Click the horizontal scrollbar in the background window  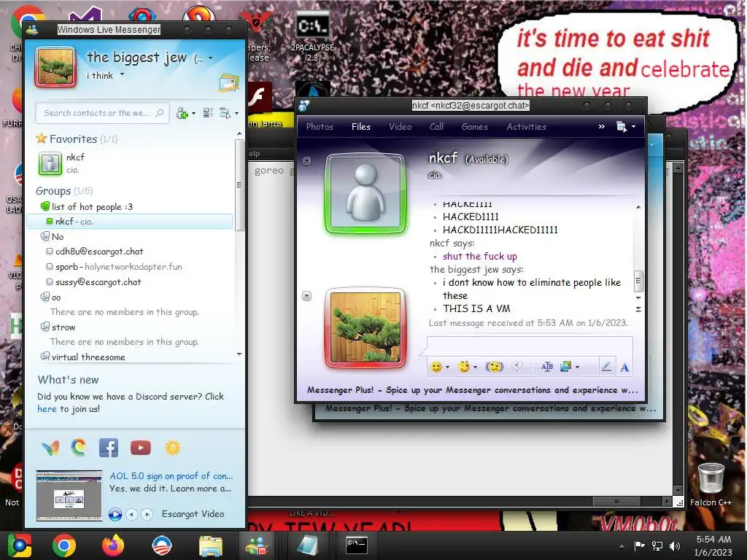616,501
